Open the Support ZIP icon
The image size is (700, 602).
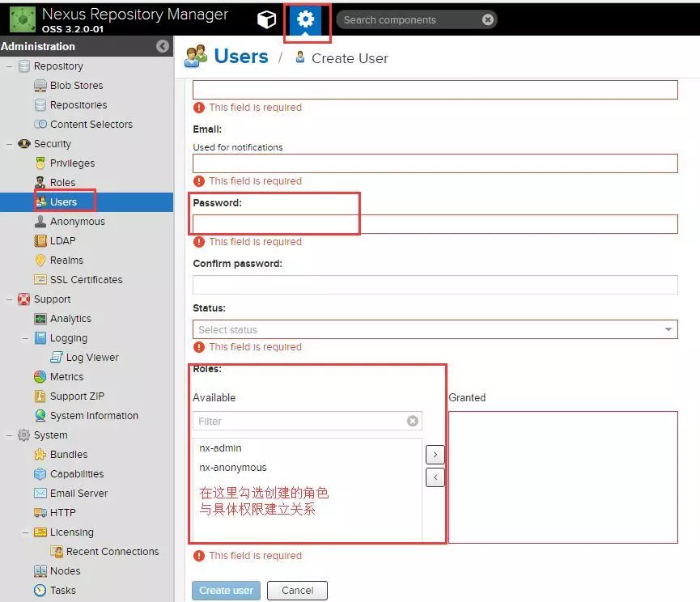coord(40,396)
